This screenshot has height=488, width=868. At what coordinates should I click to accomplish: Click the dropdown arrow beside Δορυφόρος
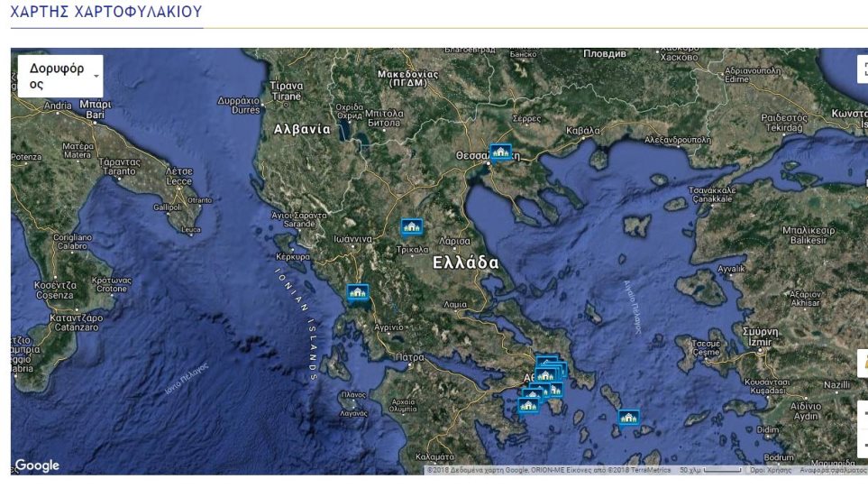96,77
